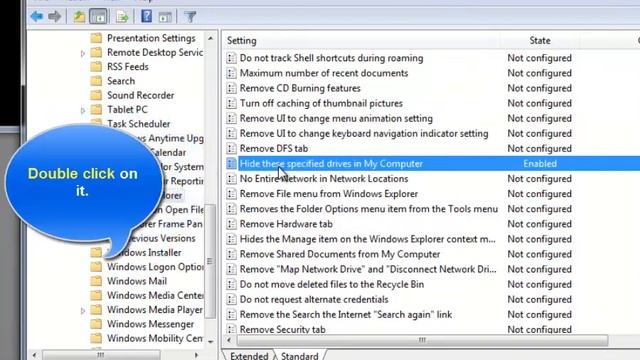This screenshot has height=360, width=640.
Task: Click the settings list horizontal scrollbar thumb
Action: click(x=422, y=340)
